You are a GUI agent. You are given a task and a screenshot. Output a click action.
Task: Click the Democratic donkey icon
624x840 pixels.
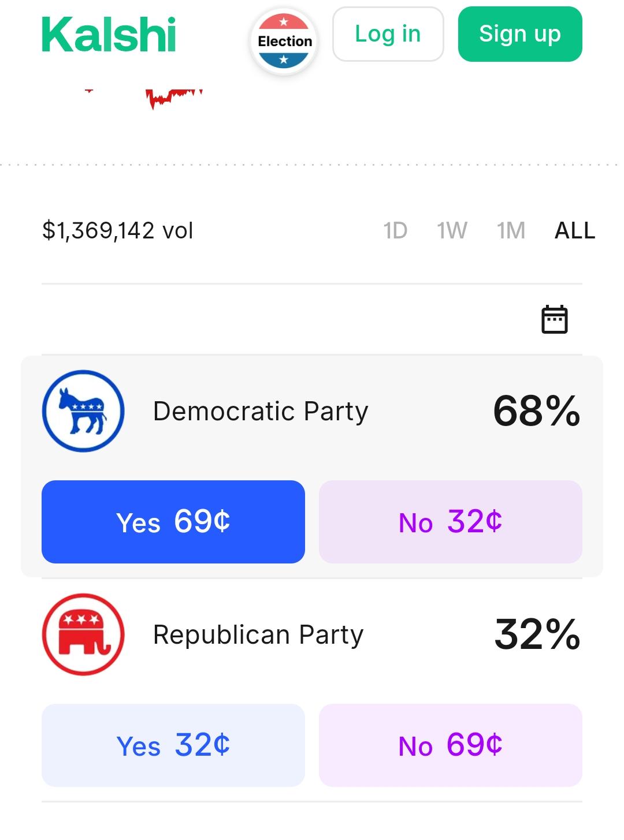(83, 411)
